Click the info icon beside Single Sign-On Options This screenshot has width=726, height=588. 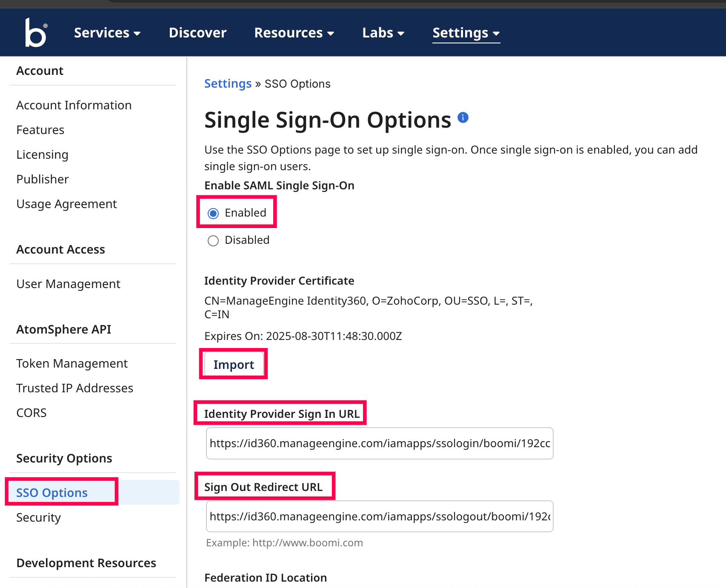point(463,118)
